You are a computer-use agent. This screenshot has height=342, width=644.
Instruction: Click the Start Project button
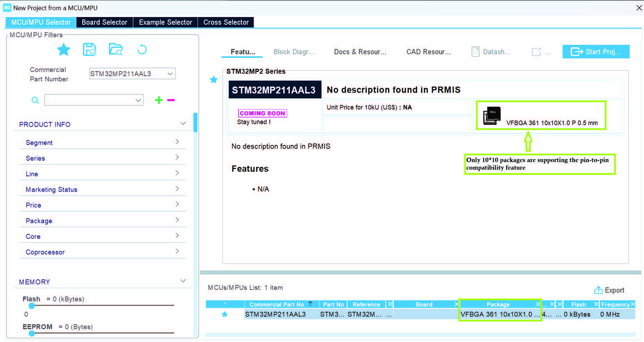596,52
